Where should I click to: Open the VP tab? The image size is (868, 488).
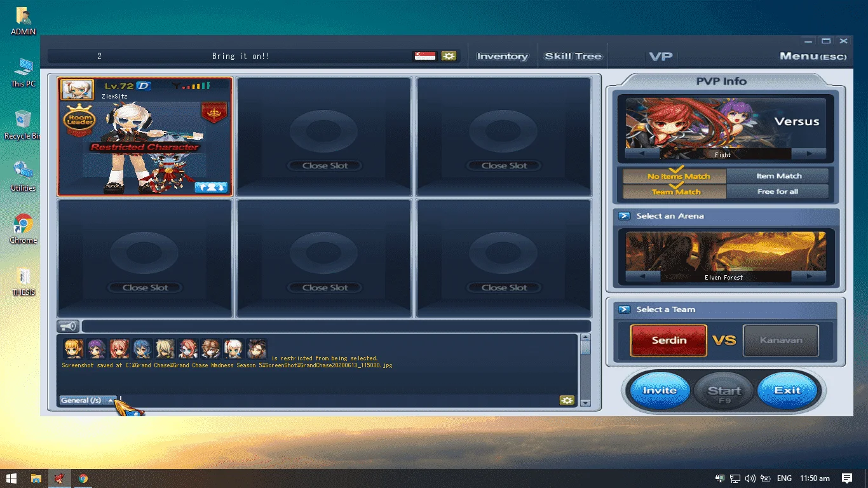tap(661, 56)
